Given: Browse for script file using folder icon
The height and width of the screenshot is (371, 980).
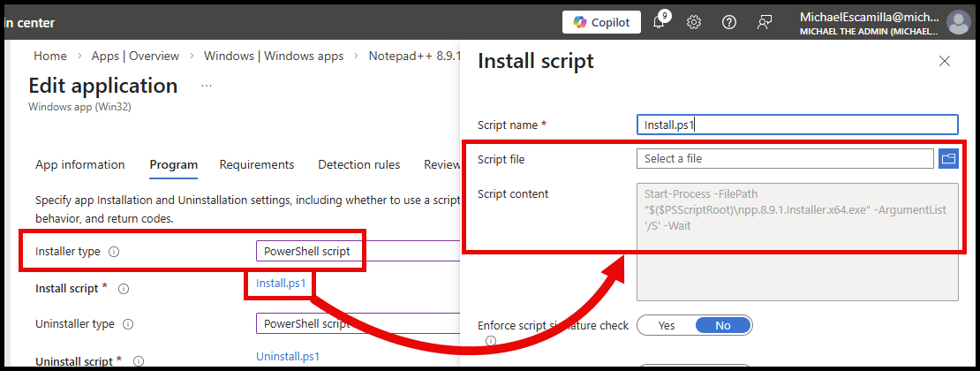Looking at the screenshot, I should (x=948, y=159).
